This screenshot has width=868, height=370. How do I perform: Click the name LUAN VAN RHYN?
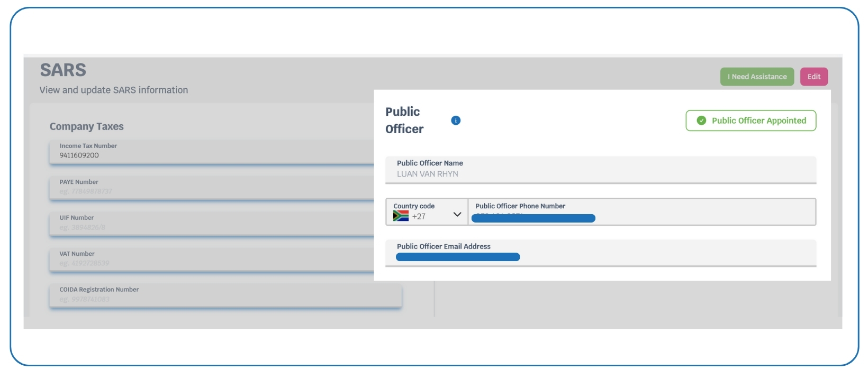(428, 174)
